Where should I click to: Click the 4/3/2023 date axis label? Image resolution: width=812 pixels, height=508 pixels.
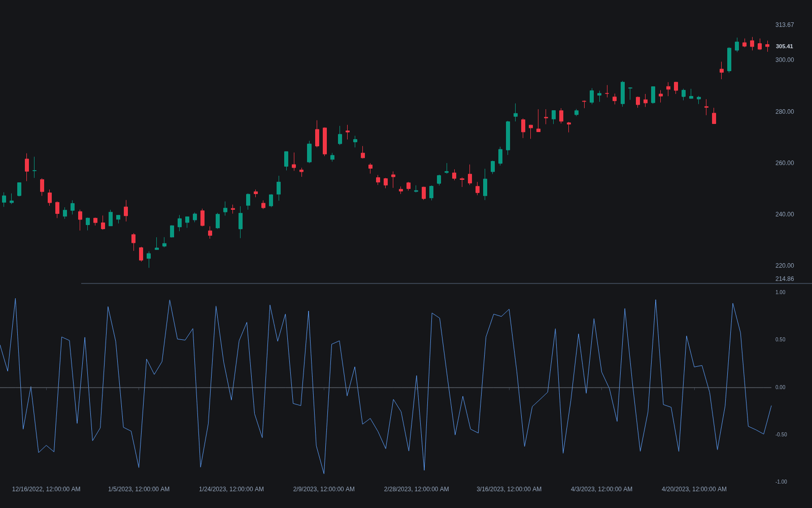[x=601, y=489]
